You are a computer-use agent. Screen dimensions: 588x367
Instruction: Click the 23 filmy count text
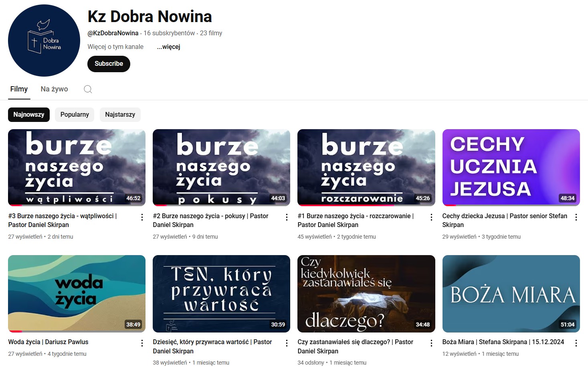coord(211,33)
